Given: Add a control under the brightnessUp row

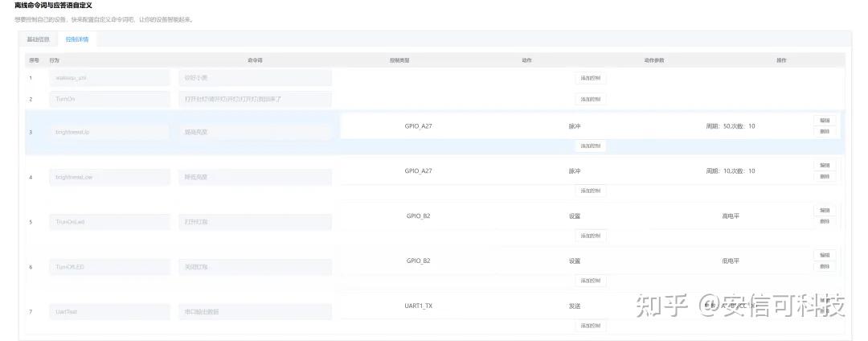Looking at the screenshot, I should 590,146.
